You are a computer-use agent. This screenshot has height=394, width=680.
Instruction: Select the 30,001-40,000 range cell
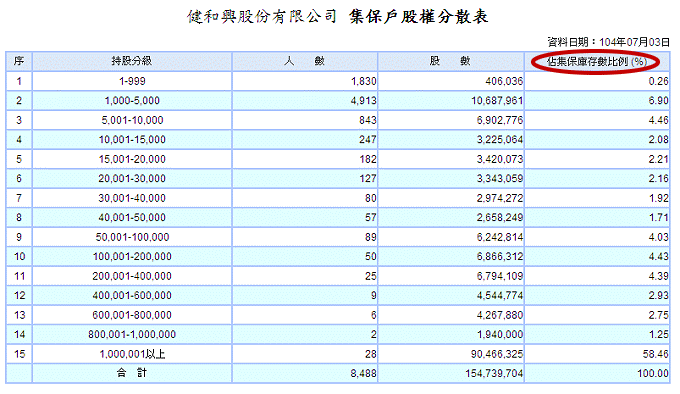(132, 198)
